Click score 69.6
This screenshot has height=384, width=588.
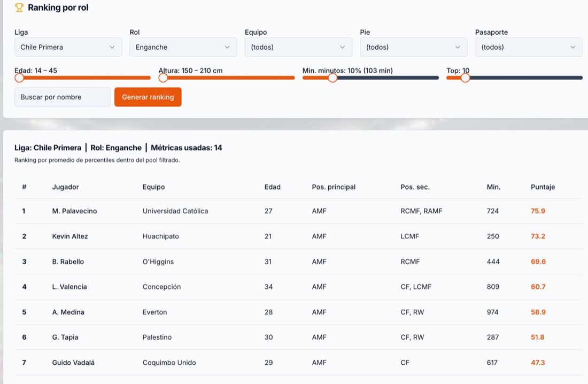538,262
